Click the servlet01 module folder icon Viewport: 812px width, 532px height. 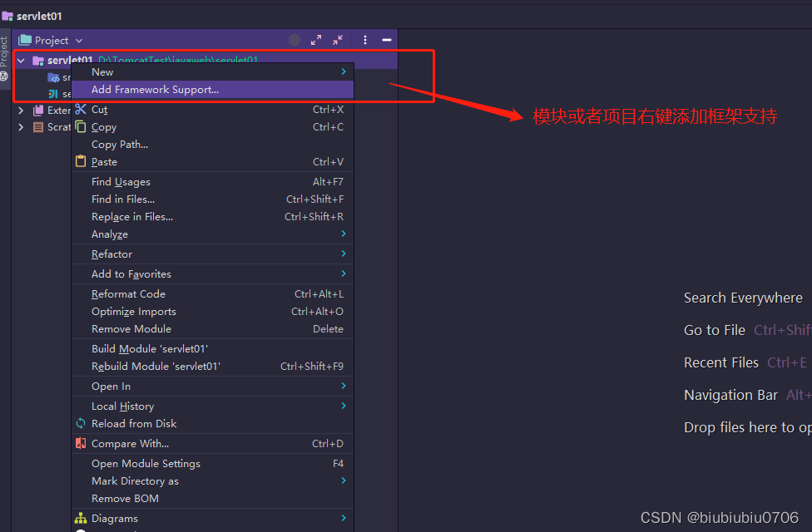(38, 60)
